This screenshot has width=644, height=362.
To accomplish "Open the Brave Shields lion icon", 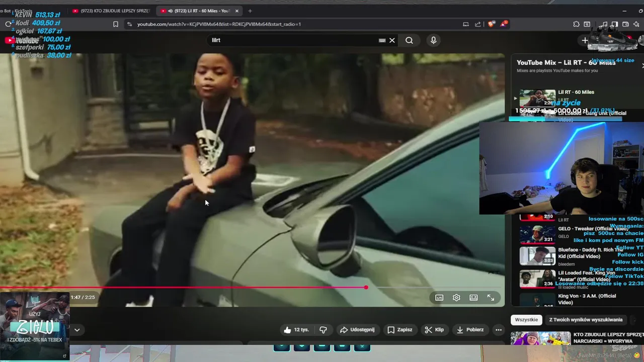I will [x=491, y=24].
